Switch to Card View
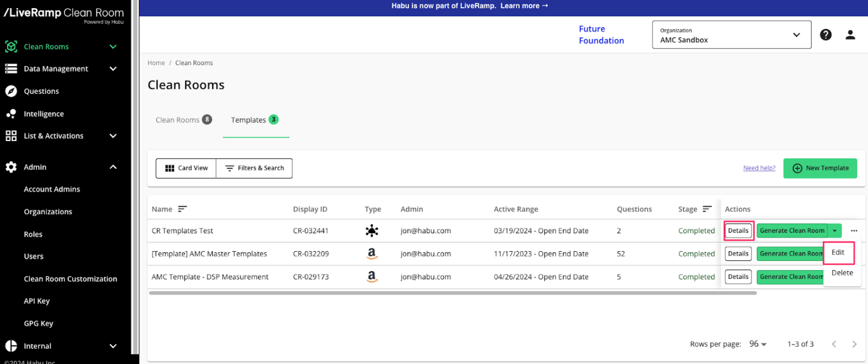 tap(186, 168)
